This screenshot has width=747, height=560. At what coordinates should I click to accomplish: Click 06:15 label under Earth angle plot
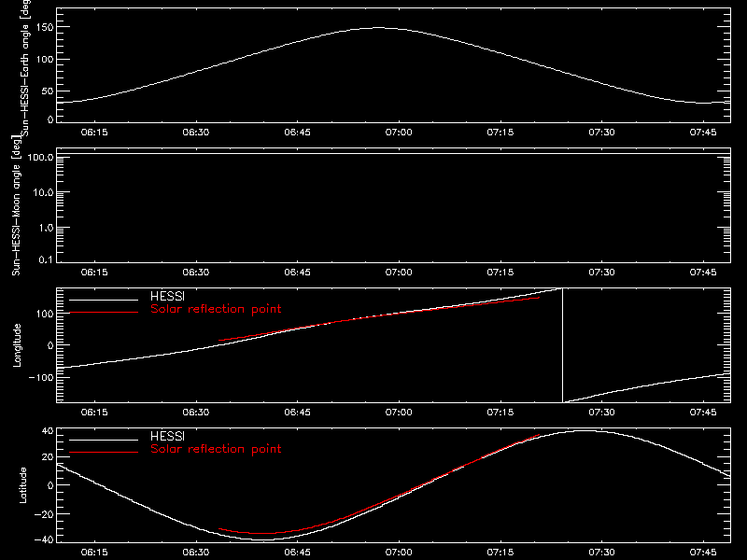pos(94,132)
